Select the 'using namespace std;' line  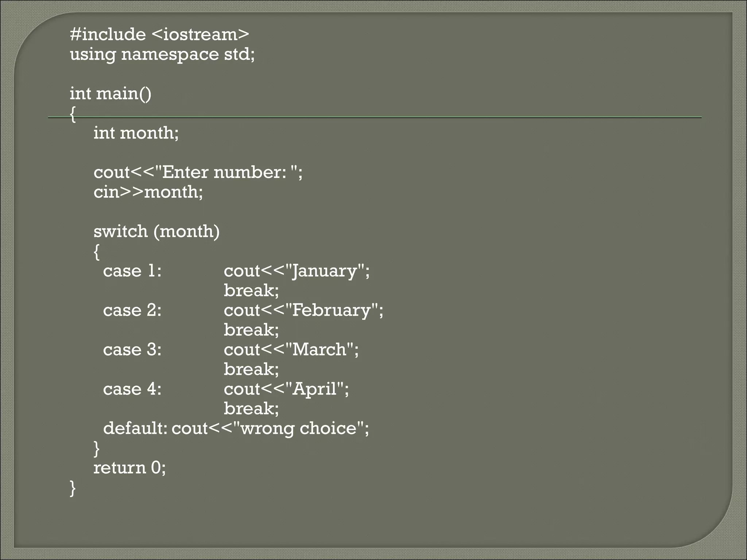[x=162, y=55]
